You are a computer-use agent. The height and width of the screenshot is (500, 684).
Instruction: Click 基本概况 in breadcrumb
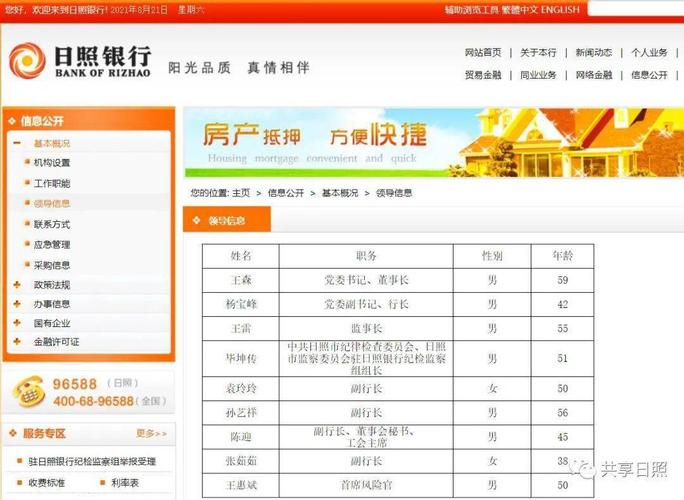click(340, 193)
